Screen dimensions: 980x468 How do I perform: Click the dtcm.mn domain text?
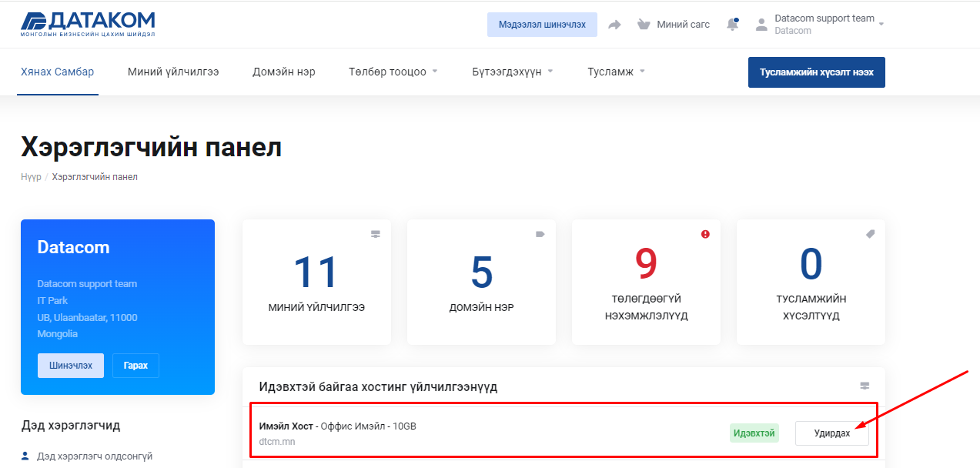pyautogui.click(x=277, y=442)
